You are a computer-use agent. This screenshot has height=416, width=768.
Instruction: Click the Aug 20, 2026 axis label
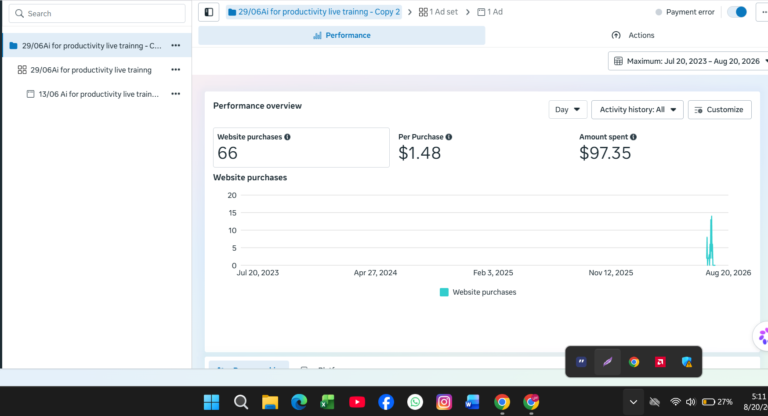[x=728, y=273]
